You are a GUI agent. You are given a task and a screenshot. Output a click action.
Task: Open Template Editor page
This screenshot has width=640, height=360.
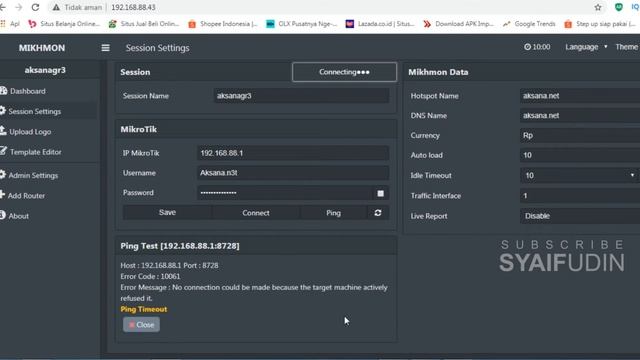36,152
